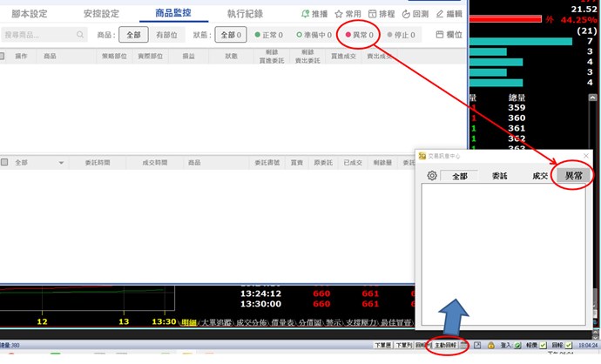Open the 分價圖 chart tab
601x364 pixels.
(310, 322)
